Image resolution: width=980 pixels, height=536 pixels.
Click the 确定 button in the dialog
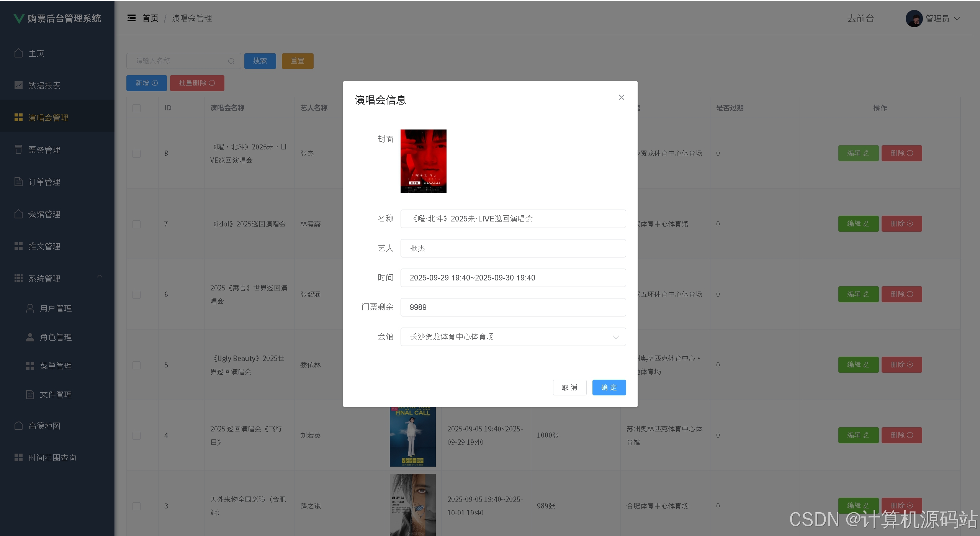coord(609,387)
